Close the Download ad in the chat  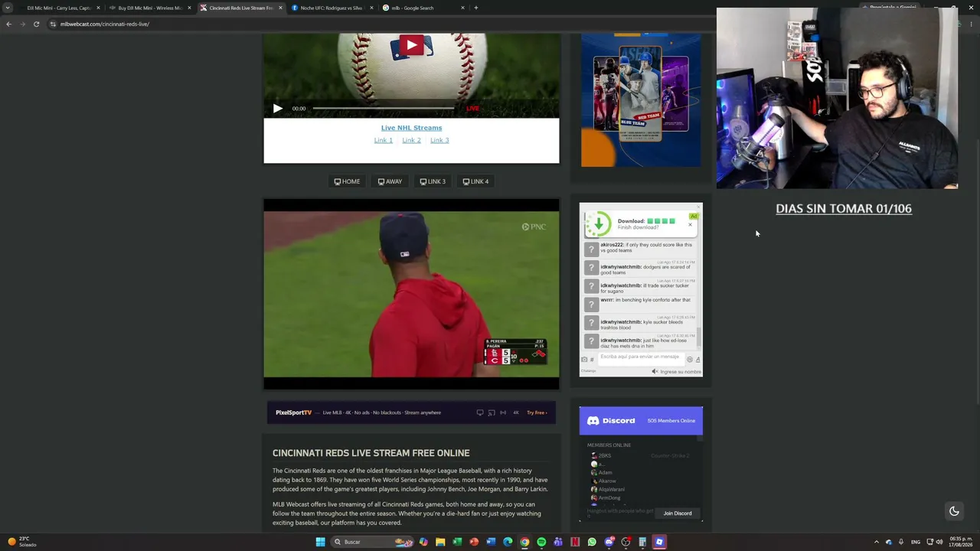point(690,224)
